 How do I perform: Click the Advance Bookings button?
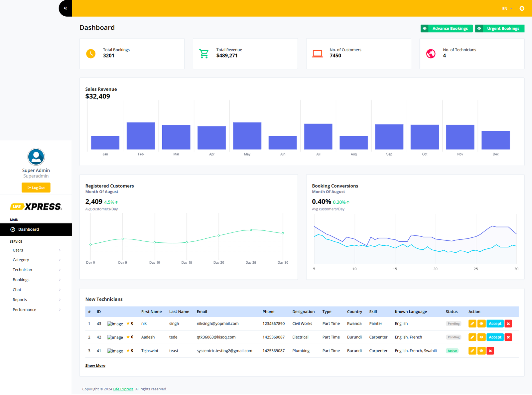[x=447, y=29]
